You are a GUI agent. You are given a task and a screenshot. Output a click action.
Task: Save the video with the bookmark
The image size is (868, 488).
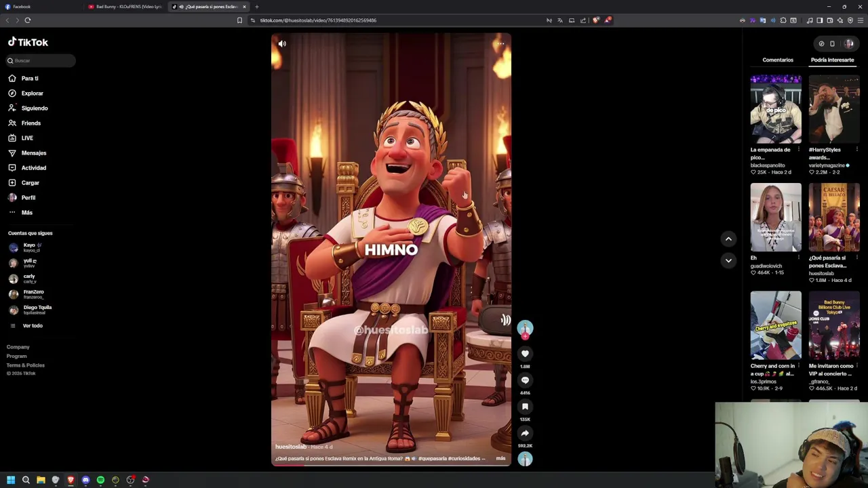[x=525, y=407]
